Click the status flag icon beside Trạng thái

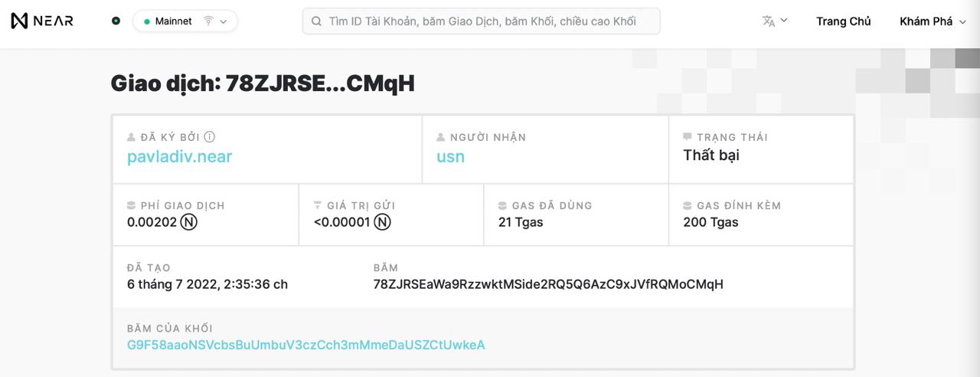pos(688,137)
